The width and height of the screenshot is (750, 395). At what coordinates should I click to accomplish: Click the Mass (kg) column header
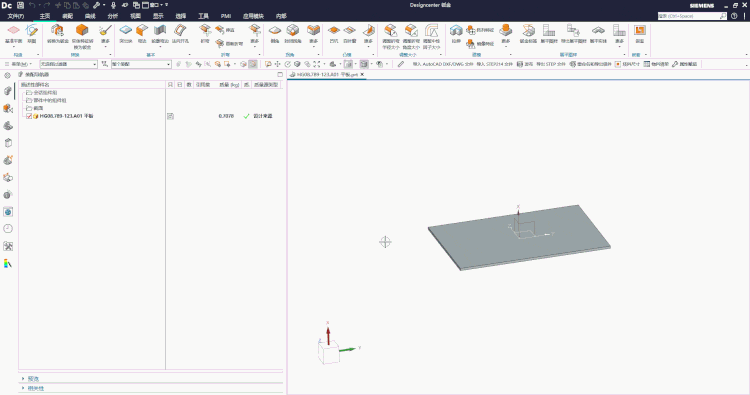pos(229,85)
